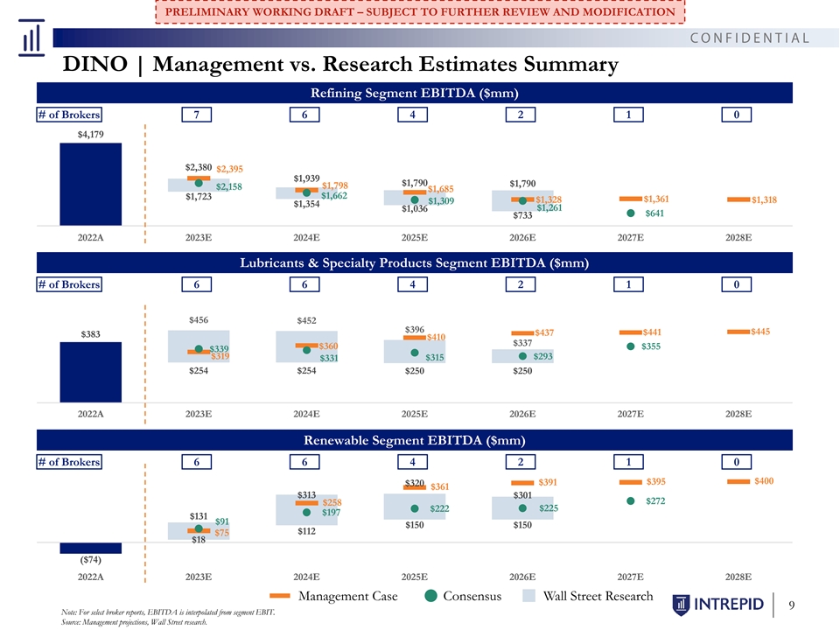Screen dimensions: 840x630
Task: Click the "$1,685" management case value
Action: tap(440, 189)
